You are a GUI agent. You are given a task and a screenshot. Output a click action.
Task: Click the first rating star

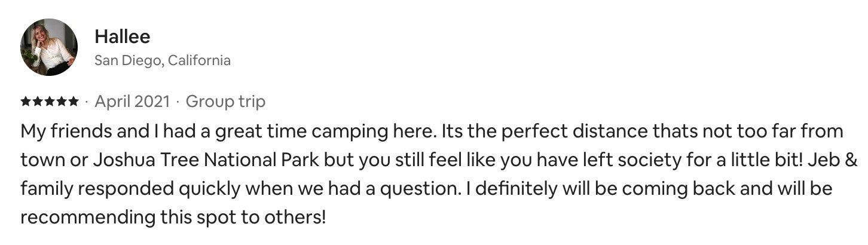(26, 102)
